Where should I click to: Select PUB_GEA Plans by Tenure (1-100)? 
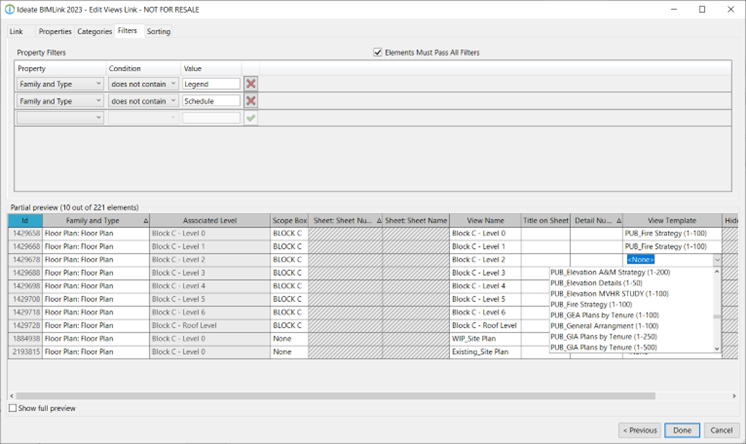pyautogui.click(x=605, y=315)
